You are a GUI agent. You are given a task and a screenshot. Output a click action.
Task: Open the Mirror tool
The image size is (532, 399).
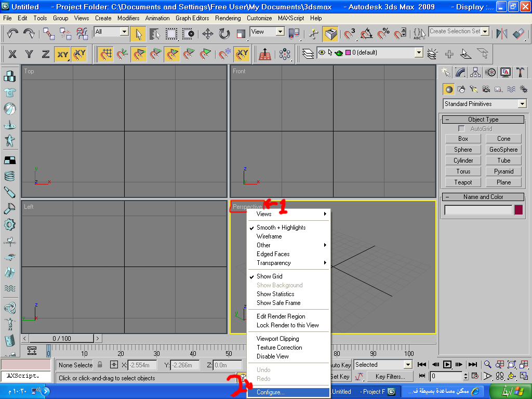(x=501, y=34)
